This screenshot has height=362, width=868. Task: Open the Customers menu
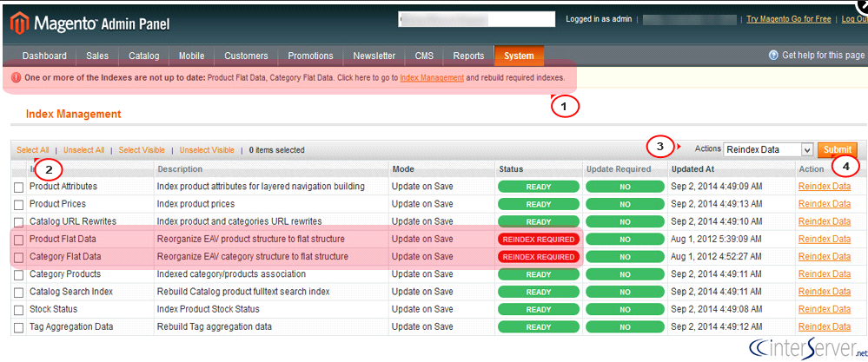point(247,56)
